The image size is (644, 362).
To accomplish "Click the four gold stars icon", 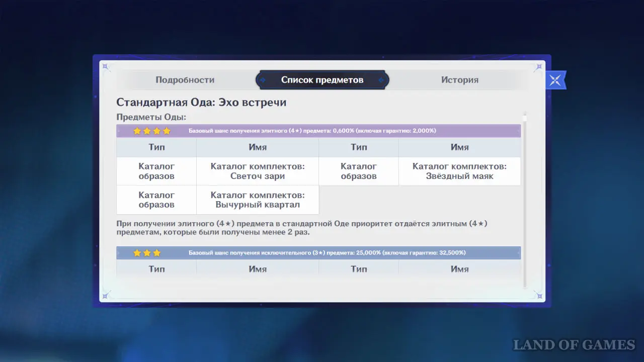I will 152,131.
